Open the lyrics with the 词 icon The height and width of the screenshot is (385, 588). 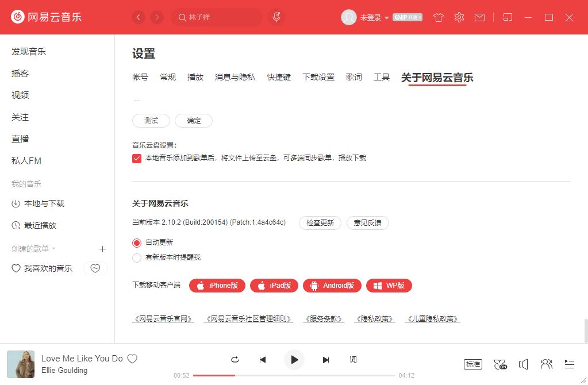pos(353,359)
